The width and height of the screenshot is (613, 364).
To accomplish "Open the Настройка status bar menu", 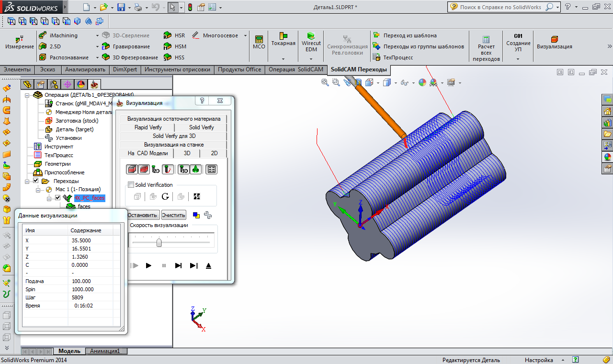I will coord(539,360).
